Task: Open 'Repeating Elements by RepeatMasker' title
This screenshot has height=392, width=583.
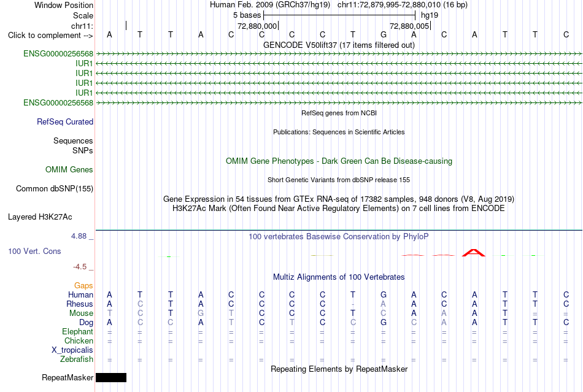Action: [x=339, y=369]
